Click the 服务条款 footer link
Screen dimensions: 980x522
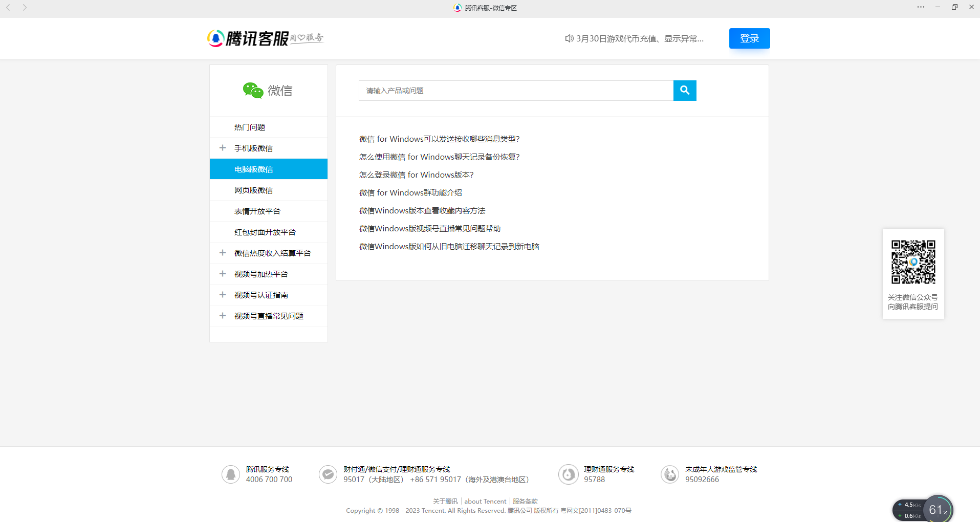tap(525, 502)
